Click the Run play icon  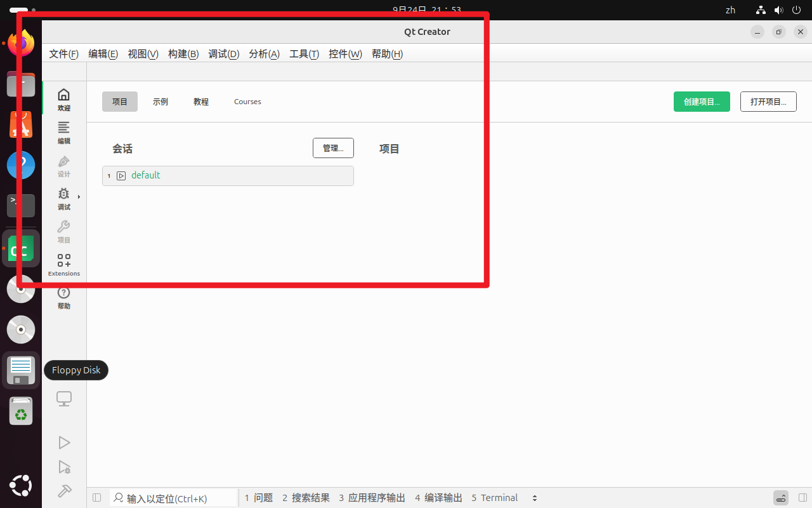(x=64, y=443)
